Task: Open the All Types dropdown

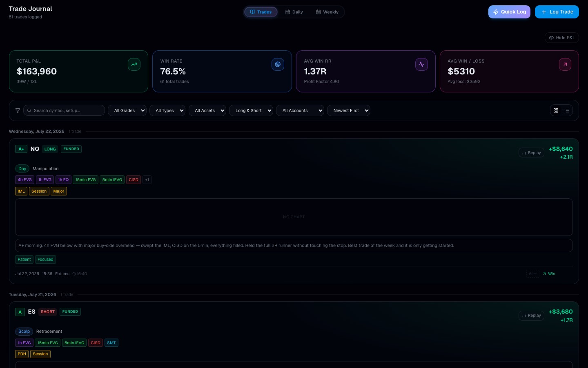Action: click(167, 110)
